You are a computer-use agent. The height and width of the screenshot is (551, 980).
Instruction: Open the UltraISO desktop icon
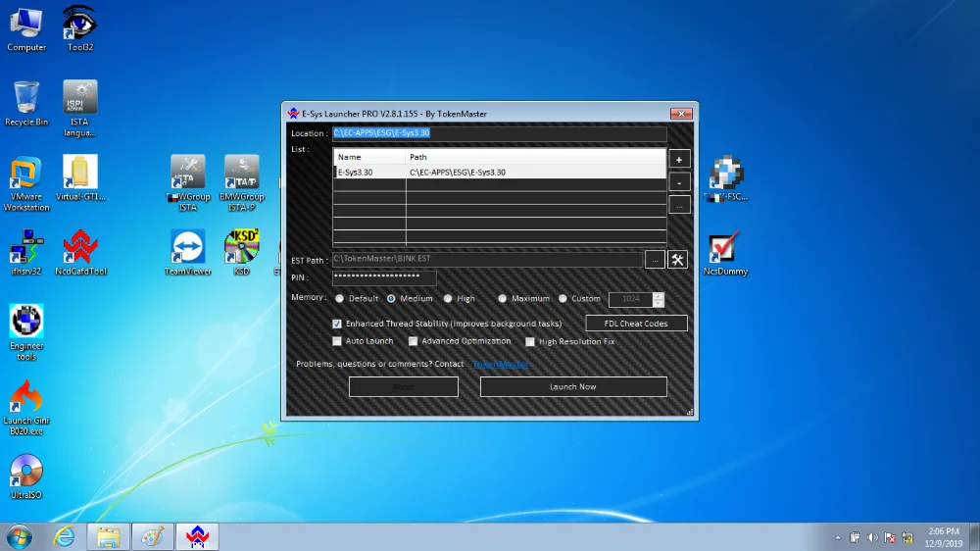(x=26, y=476)
